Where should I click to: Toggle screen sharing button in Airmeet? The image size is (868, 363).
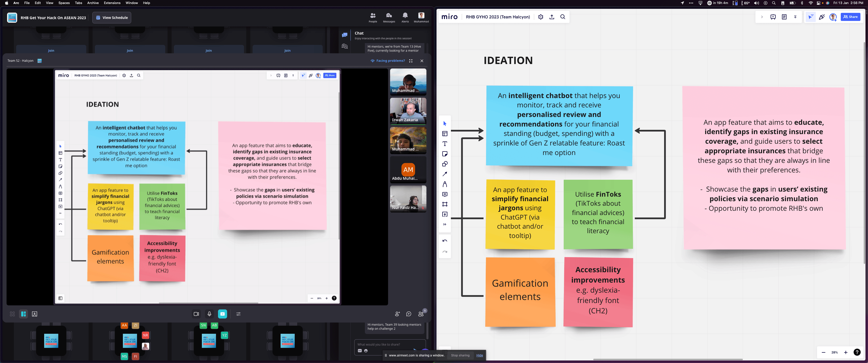click(222, 314)
